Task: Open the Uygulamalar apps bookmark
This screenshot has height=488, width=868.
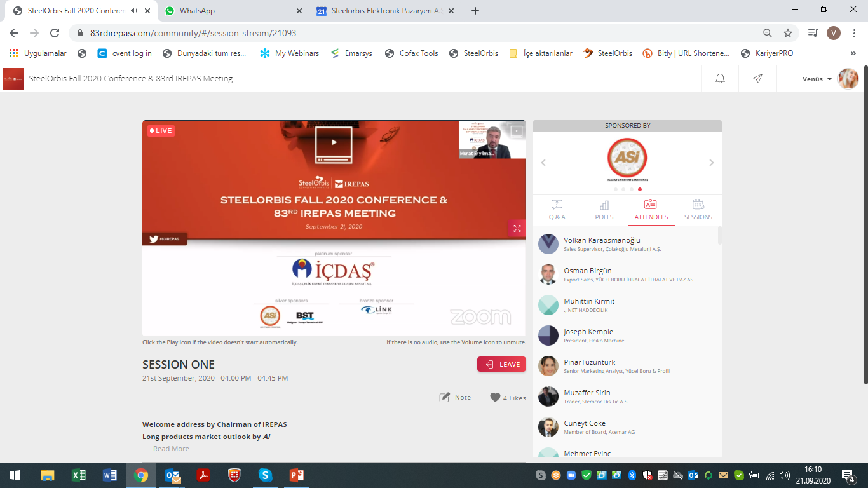Action: click(38, 53)
